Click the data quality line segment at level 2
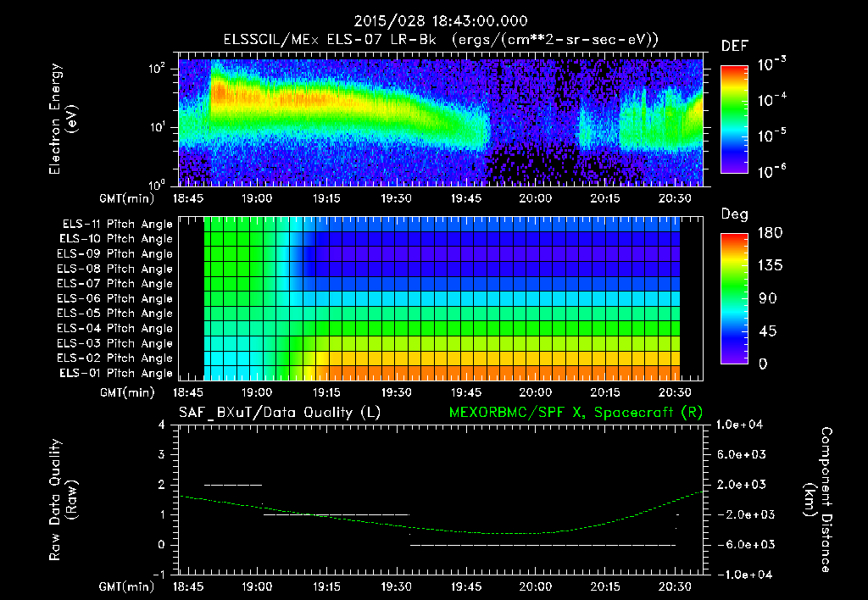Viewport: 868px width, 600px height. (x=233, y=485)
